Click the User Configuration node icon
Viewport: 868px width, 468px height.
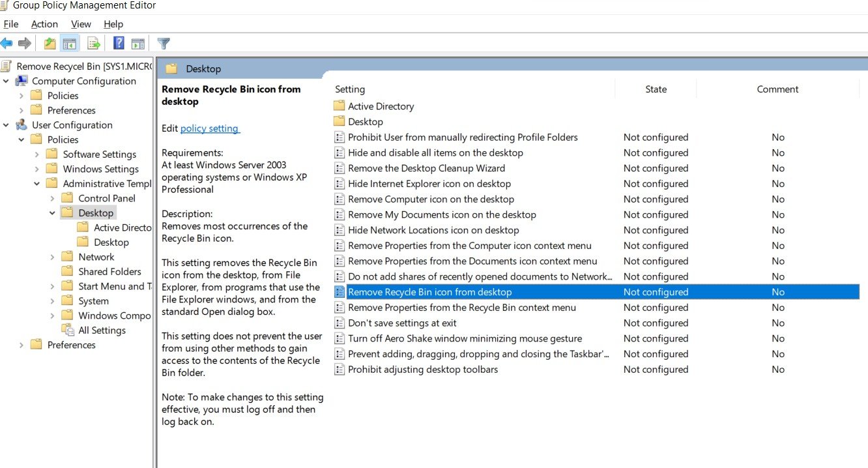22,124
